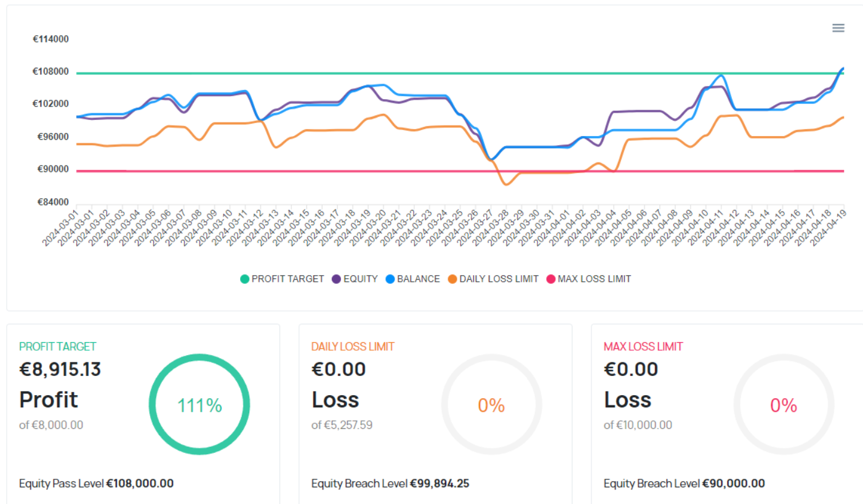Screen dimensions: 863x504
Task: Click the €8,915.13 profit amount
Action: pyautogui.click(x=60, y=369)
